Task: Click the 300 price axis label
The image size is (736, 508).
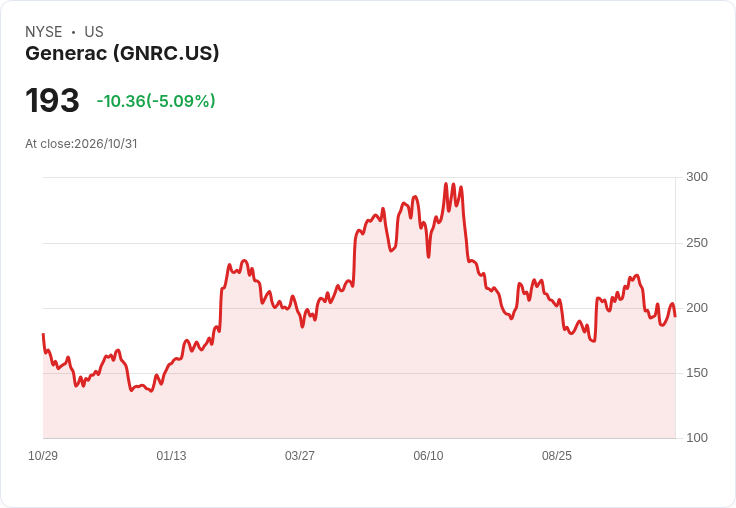Action: click(x=697, y=177)
